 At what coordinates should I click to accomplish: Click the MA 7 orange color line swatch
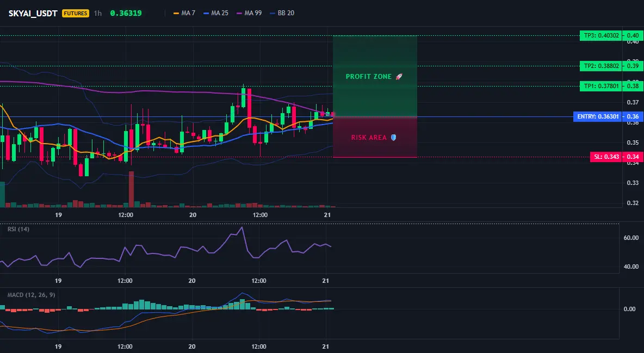click(176, 13)
